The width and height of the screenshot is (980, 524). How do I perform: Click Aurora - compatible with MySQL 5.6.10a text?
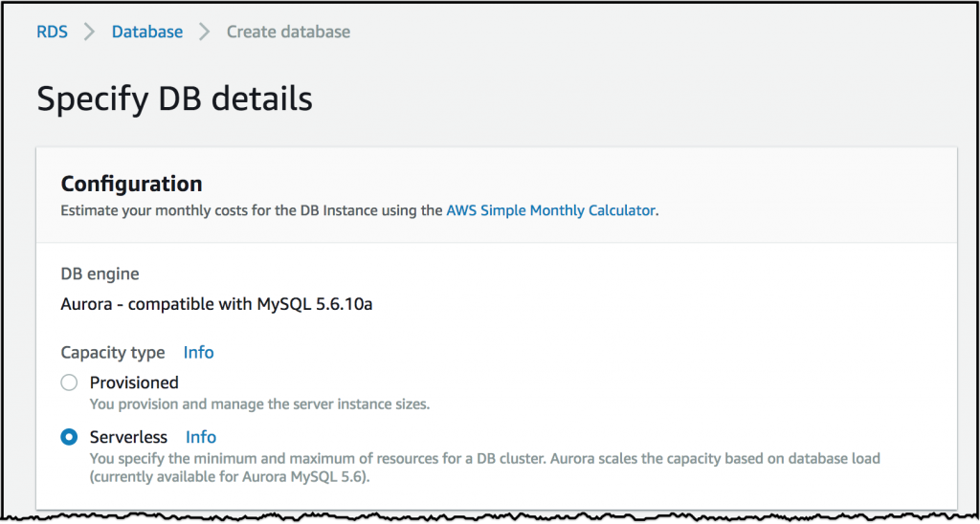(217, 305)
